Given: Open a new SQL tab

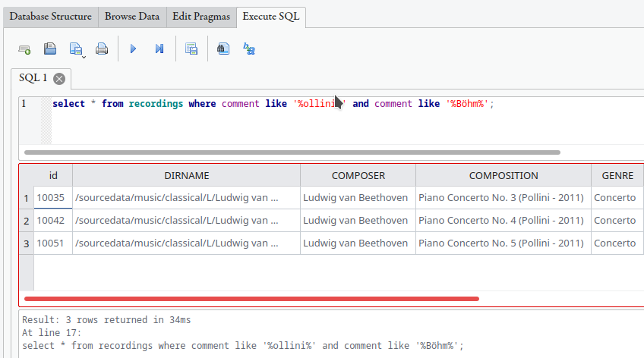Looking at the screenshot, I should pyautogui.click(x=25, y=49).
